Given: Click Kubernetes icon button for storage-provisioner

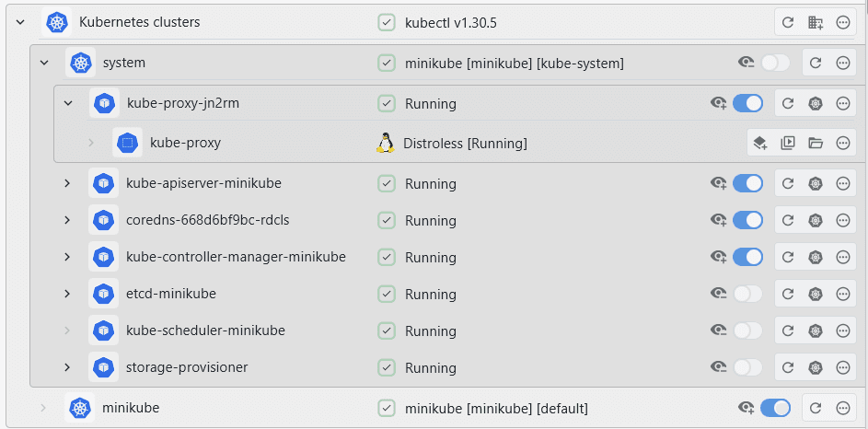Looking at the screenshot, I should (x=815, y=367).
